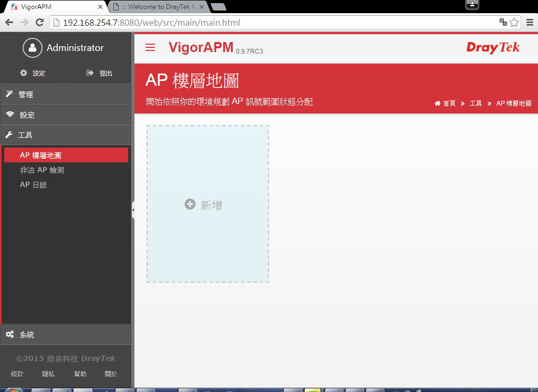This screenshot has width=538, height=392.
Task: Click the VigorAPM title logo
Action: point(201,47)
